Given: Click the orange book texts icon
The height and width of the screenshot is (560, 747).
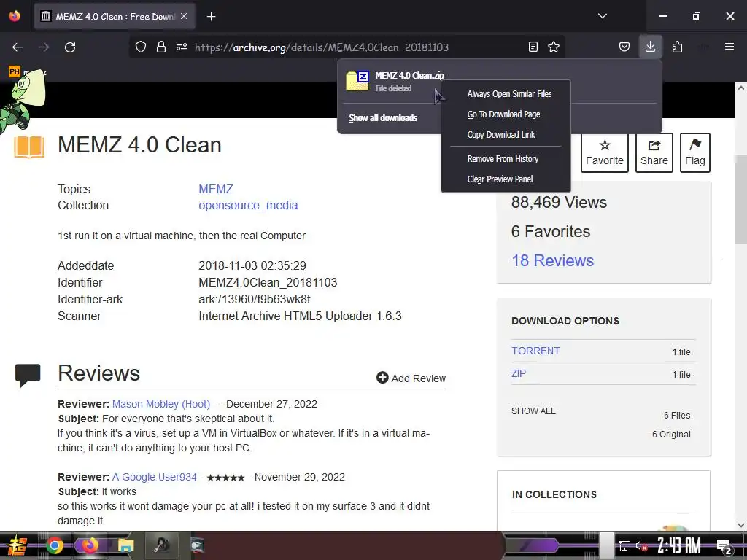Looking at the screenshot, I should 29,147.
